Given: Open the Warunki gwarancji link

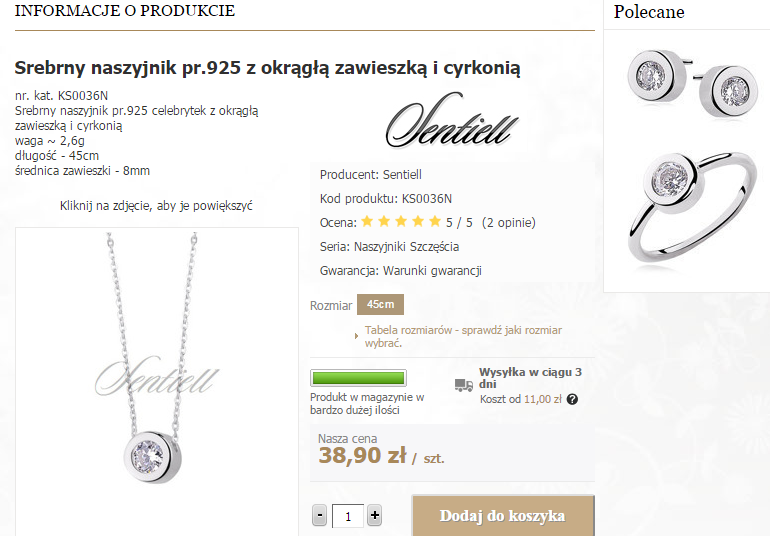Looking at the screenshot, I should [432, 271].
